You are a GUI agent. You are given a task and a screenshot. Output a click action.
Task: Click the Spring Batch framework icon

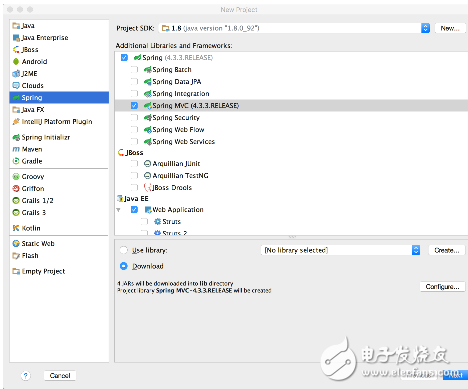(148, 70)
